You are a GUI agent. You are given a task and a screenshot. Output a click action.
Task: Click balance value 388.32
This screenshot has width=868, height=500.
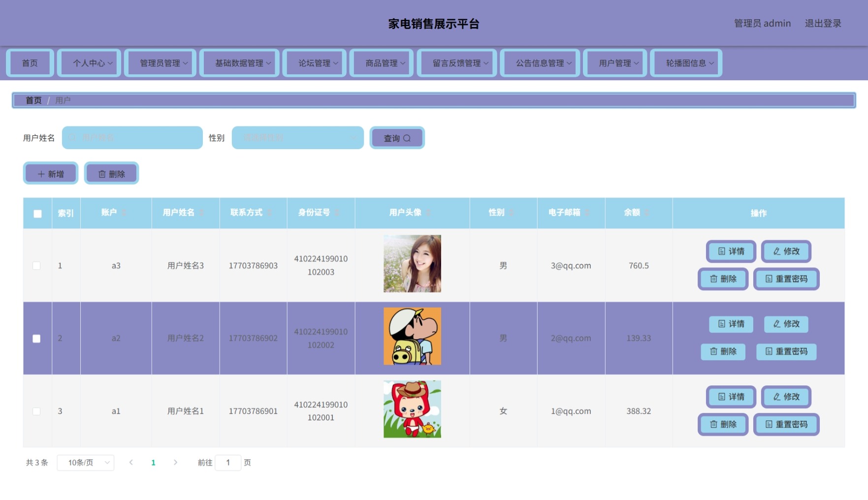(x=639, y=411)
